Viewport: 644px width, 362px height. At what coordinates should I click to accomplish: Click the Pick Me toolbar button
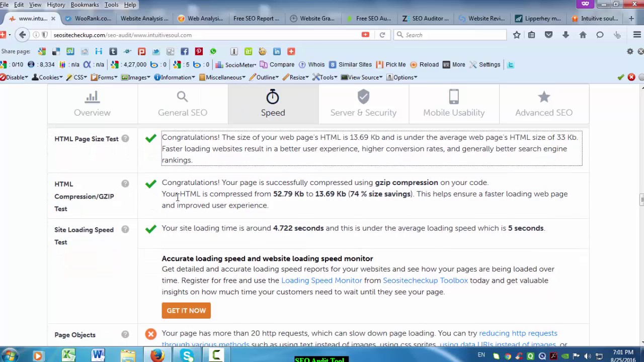391,64
